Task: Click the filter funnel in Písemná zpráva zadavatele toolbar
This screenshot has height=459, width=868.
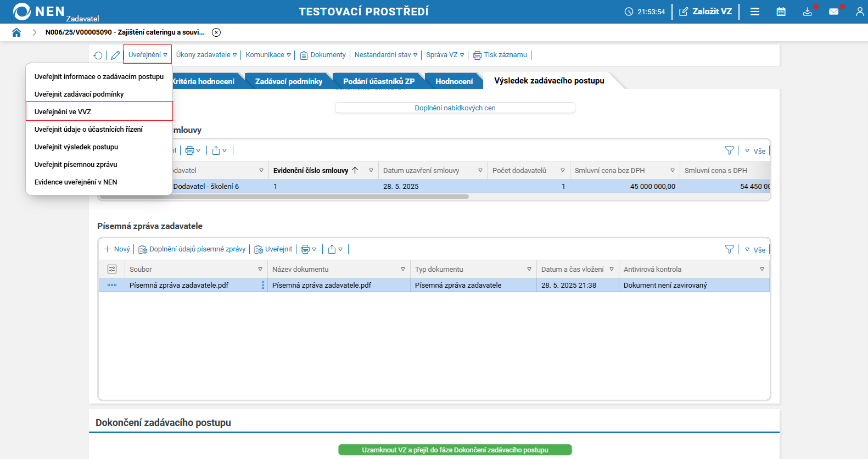Action: pos(730,249)
